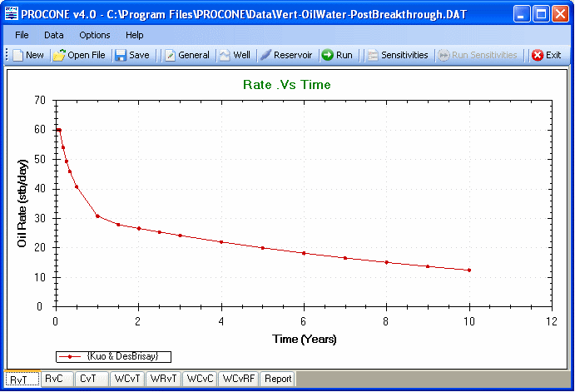Screen dimensions: 575x392
Task: Click the Kuo & DesBrisay legend entry
Action: (x=113, y=356)
